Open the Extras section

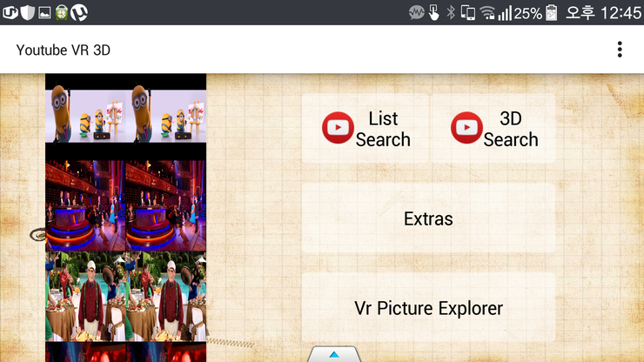coord(428,218)
